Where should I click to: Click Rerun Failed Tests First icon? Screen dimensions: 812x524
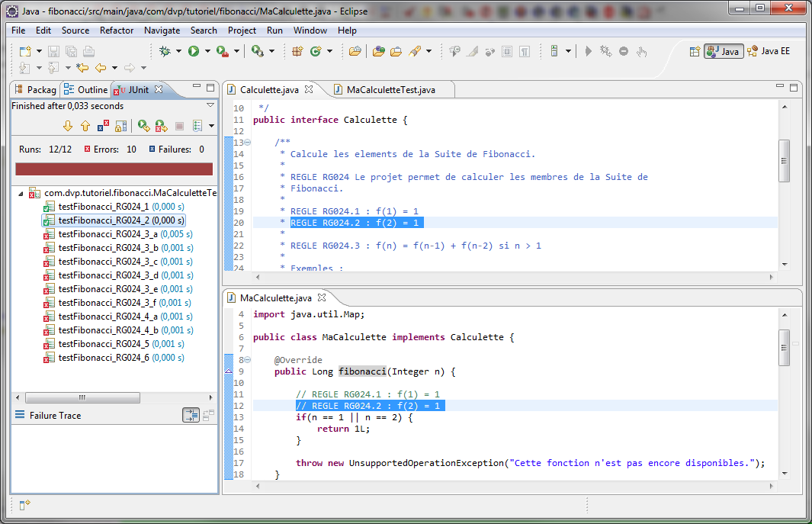pyautogui.click(x=161, y=126)
